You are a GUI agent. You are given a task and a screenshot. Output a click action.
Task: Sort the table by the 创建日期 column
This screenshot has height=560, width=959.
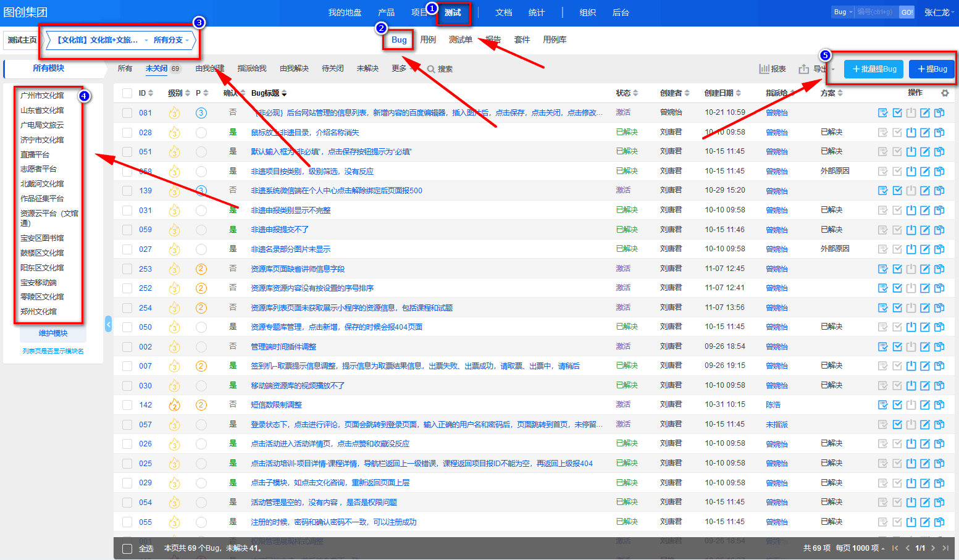pyautogui.click(x=722, y=93)
